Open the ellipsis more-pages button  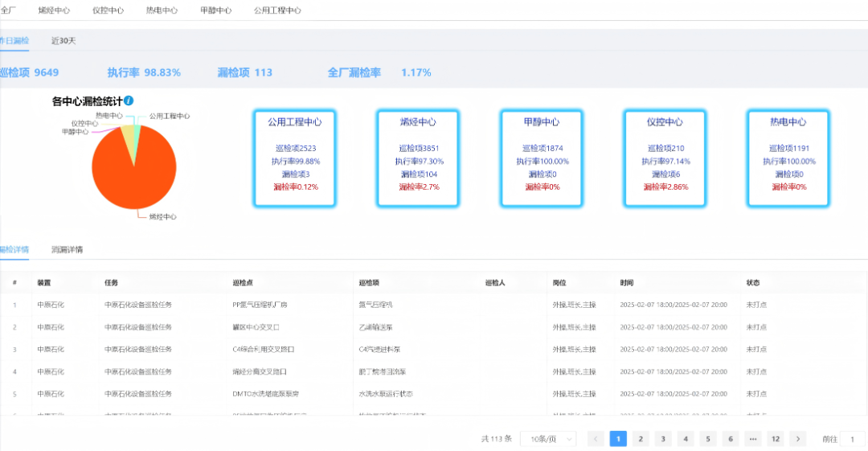pos(753,439)
